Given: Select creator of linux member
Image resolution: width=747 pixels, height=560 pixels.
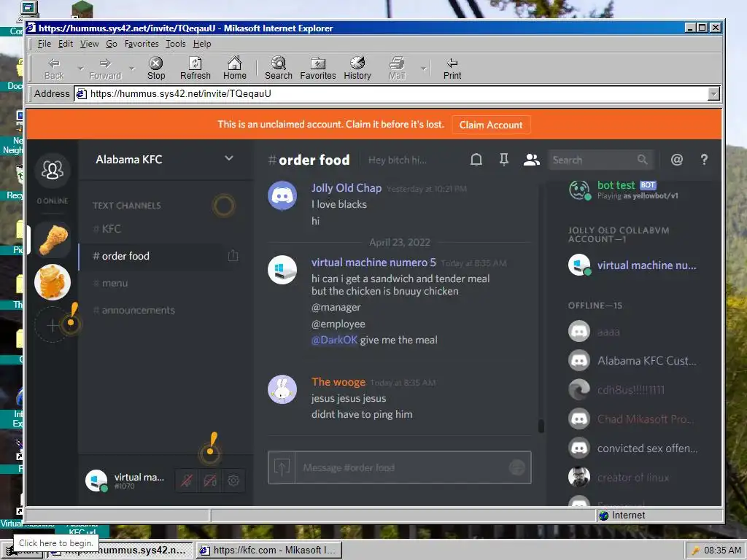Looking at the screenshot, I should click(632, 477).
